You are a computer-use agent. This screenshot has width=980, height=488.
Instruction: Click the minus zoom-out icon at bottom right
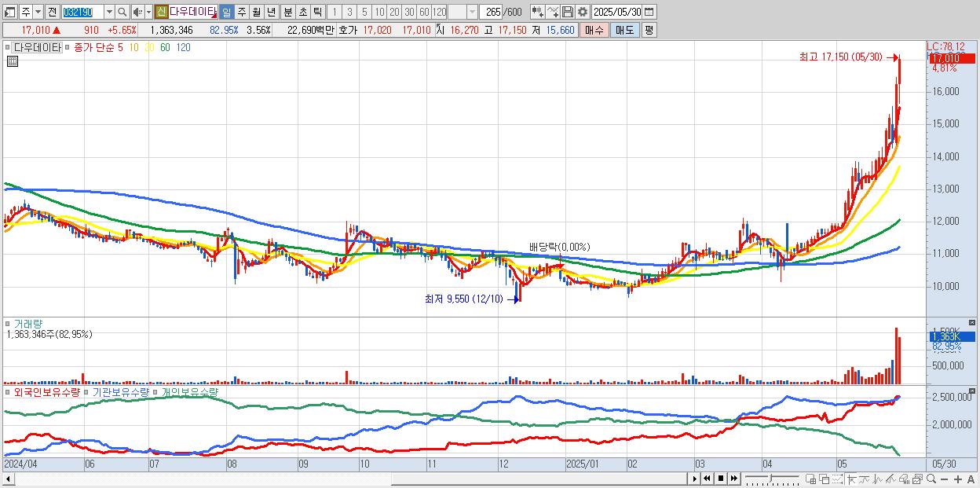tap(944, 479)
